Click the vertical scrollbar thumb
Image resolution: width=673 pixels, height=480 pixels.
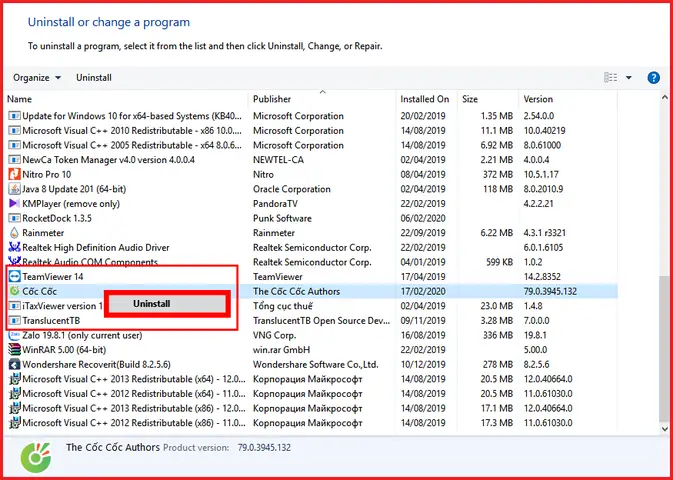(x=664, y=347)
